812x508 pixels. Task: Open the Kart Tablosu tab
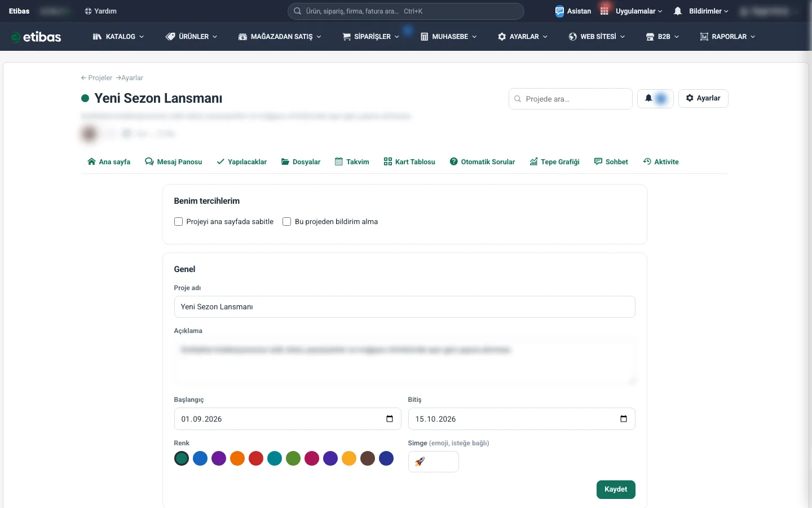[x=409, y=162]
